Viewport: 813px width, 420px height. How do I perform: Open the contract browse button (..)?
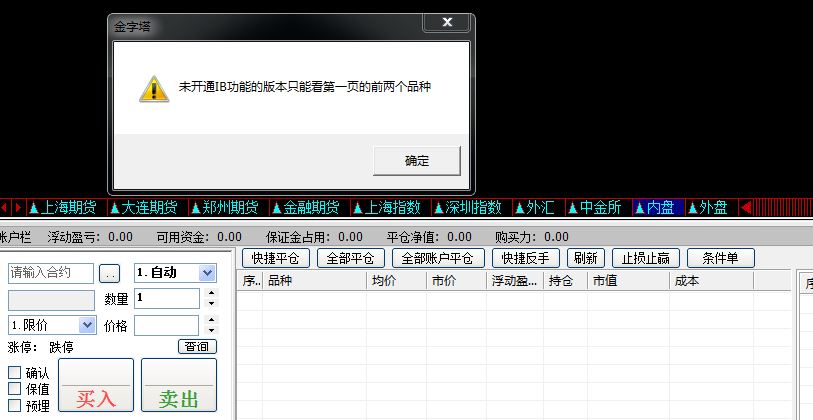[111, 273]
